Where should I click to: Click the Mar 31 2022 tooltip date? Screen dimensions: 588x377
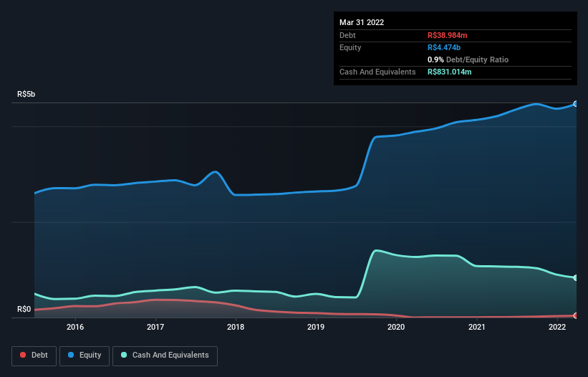tap(362, 22)
